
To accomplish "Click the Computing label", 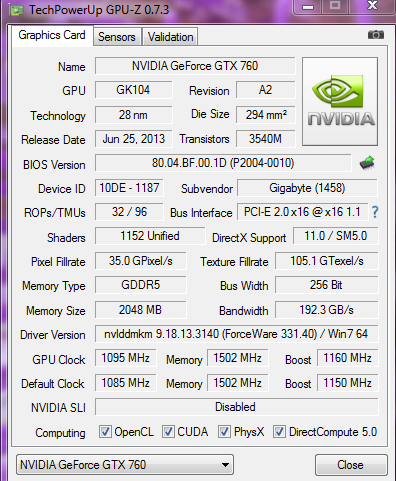I will click(x=60, y=433).
